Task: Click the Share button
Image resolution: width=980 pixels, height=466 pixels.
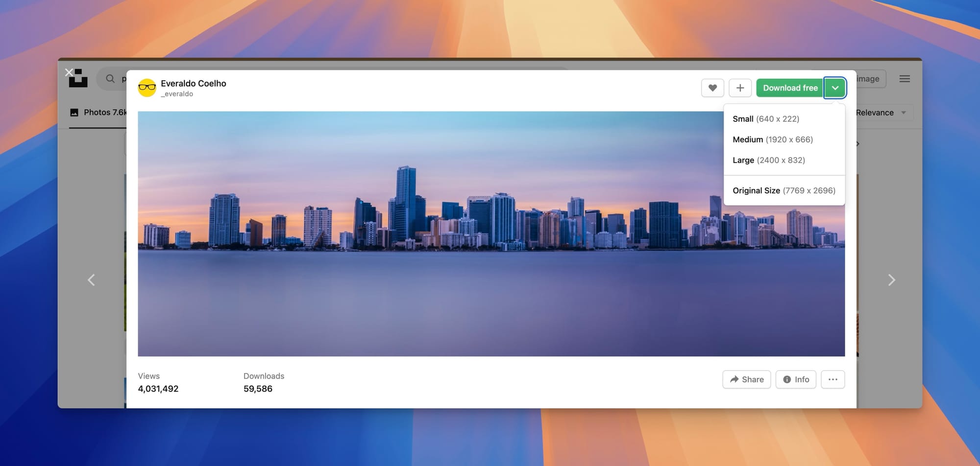Action: tap(746, 379)
